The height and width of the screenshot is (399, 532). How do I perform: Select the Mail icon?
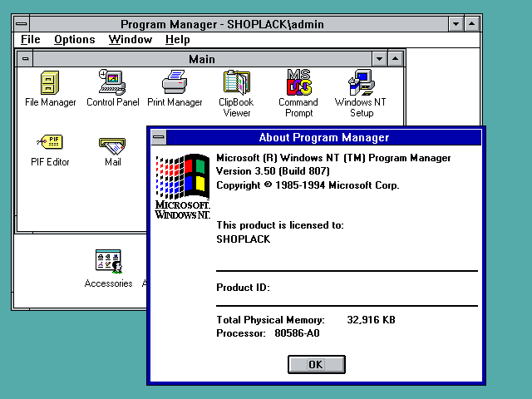click(x=112, y=146)
